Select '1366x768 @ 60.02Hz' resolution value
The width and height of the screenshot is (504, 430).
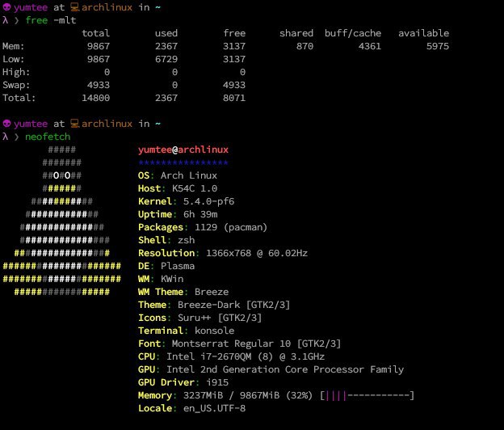257,253
